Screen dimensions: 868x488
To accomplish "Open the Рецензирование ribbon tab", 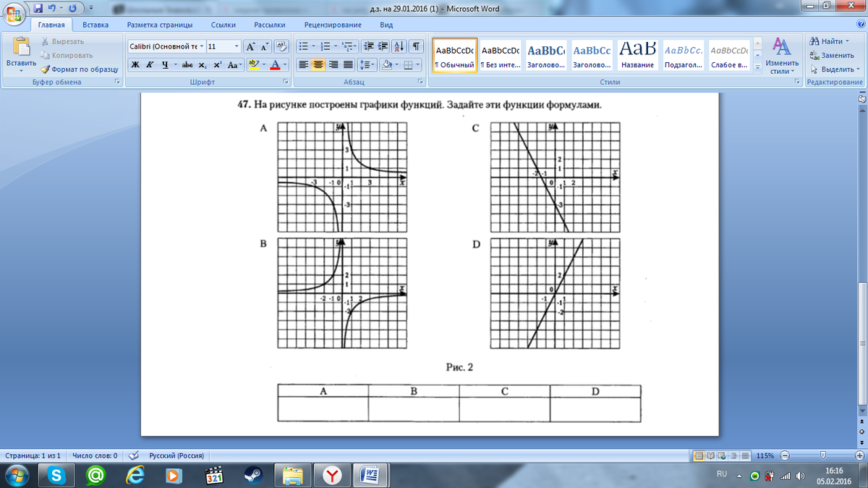I will [332, 25].
